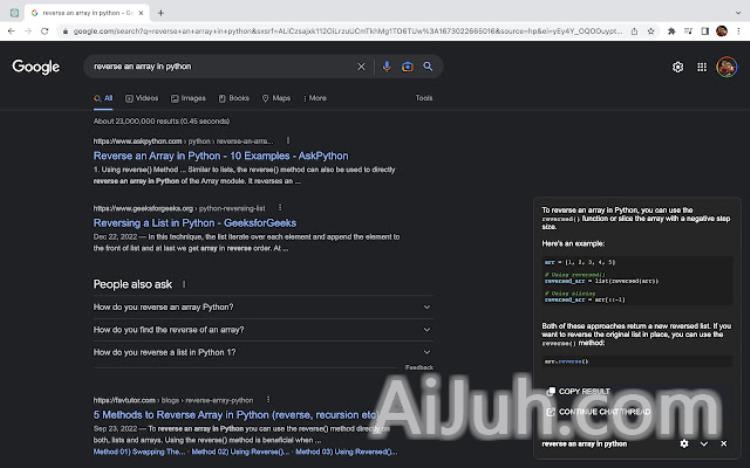
Task: Close the 'reverse an array in python' tab
Action: click(x=141, y=13)
